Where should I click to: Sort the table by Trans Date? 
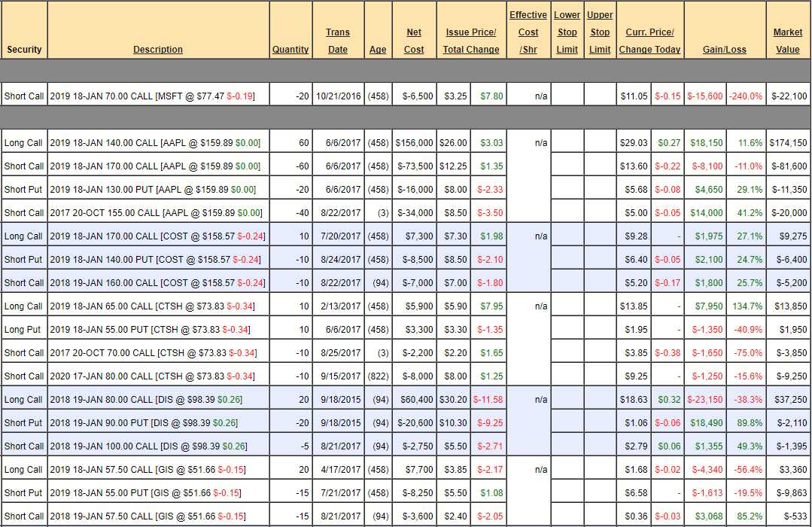[338, 41]
